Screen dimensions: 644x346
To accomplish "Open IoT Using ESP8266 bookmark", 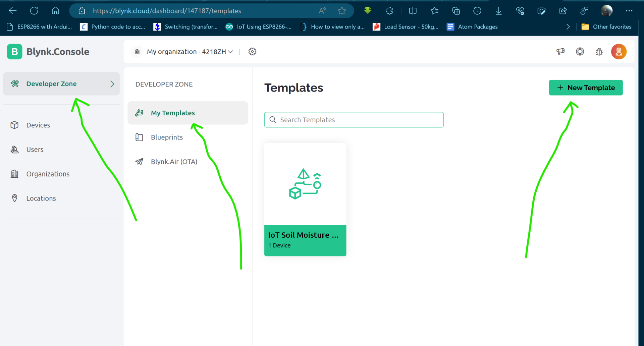I will [259, 27].
